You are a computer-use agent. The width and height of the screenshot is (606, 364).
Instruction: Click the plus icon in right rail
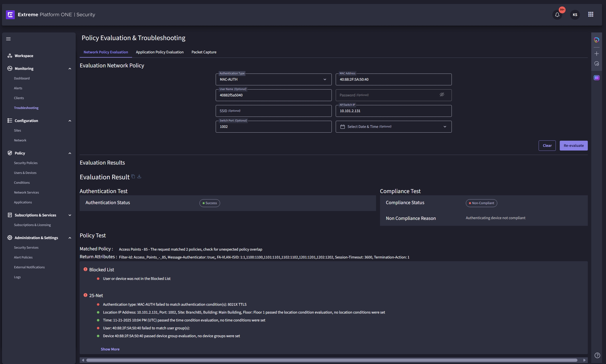coord(596,54)
